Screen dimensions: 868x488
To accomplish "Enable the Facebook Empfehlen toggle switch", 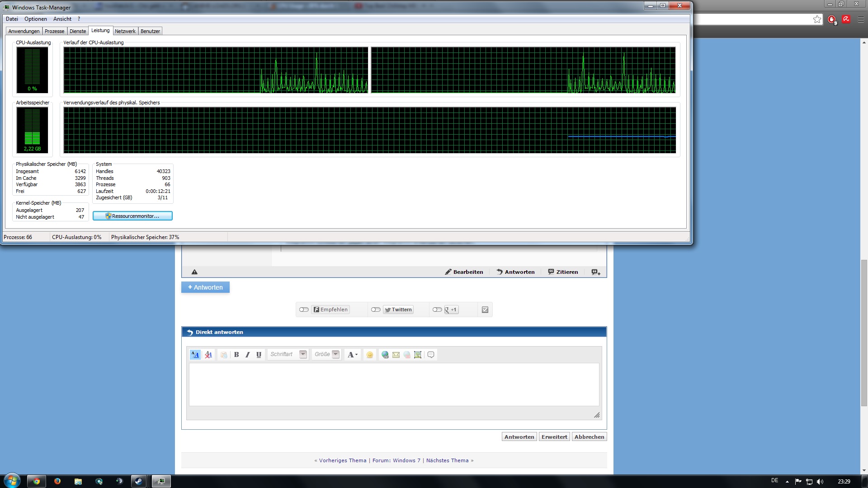I will pos(304,310).
